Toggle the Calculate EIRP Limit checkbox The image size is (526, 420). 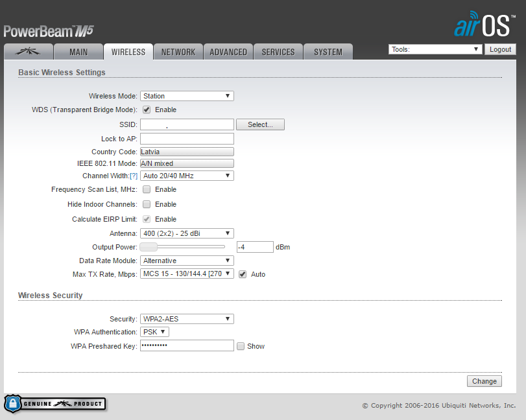[x=147, y=219]
